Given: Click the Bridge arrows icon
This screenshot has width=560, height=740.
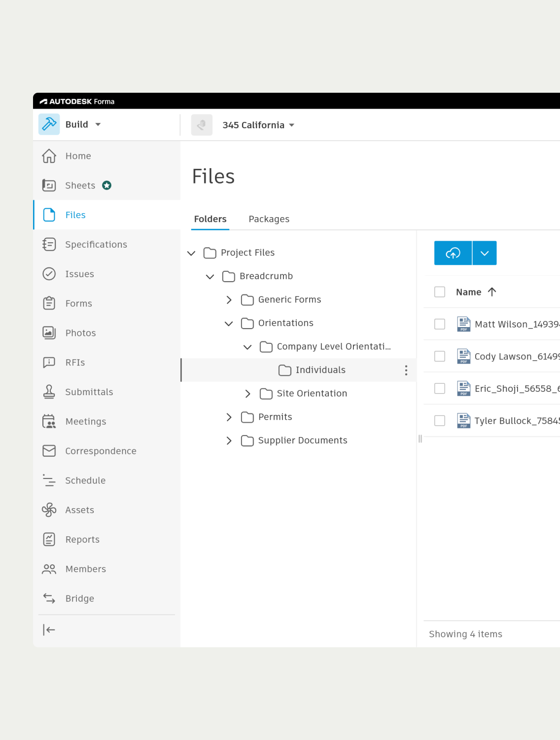Looking at the screenshot, I should pos(49,598).
